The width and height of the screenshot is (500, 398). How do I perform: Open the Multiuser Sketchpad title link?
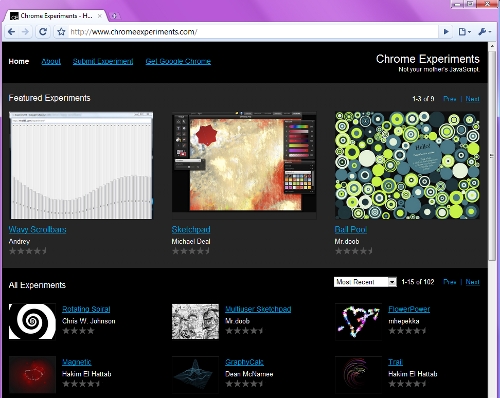(258, 309)
